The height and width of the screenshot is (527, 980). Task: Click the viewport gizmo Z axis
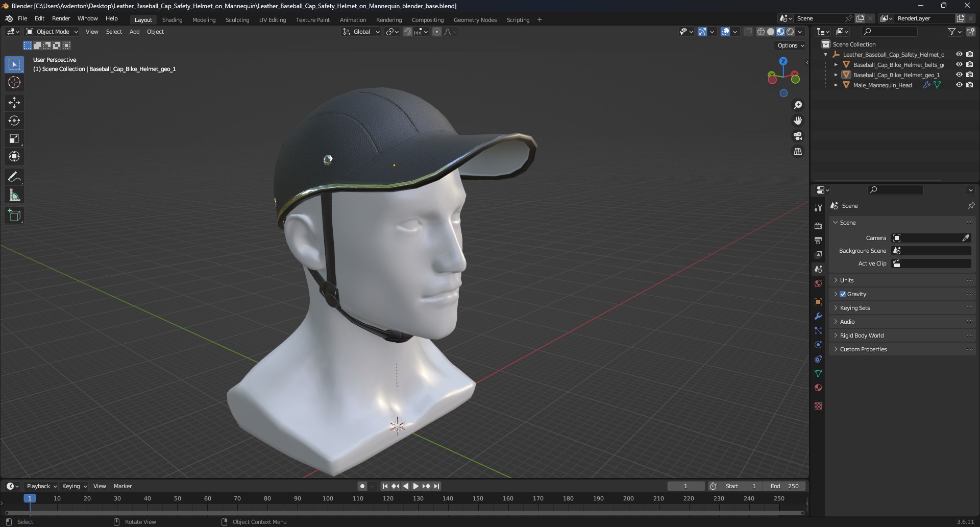(783, 61)
